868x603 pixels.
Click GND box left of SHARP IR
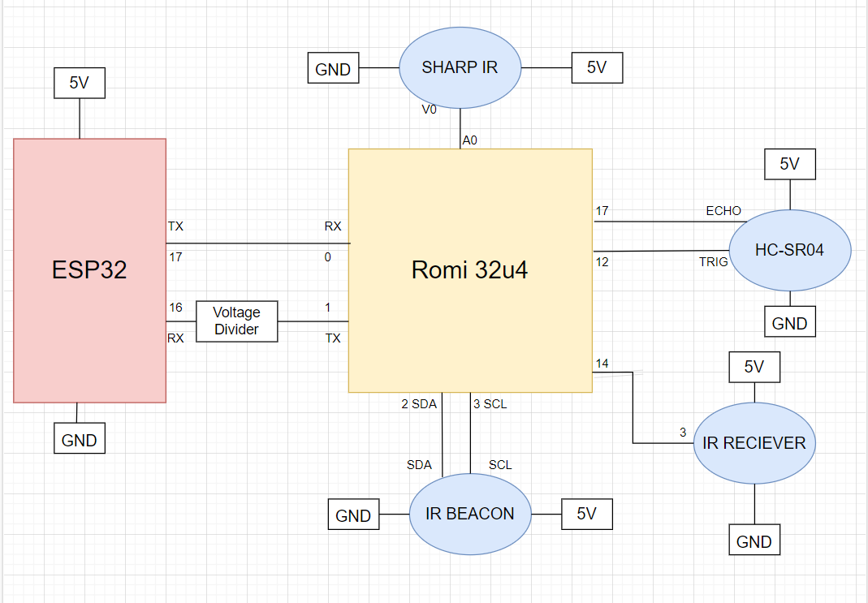point(333,69)
